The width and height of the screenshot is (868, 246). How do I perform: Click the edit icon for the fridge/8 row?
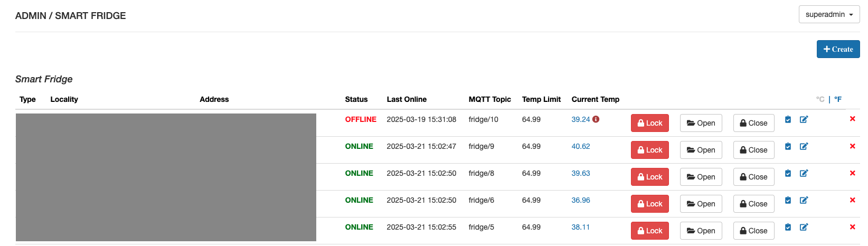point(804,173)
